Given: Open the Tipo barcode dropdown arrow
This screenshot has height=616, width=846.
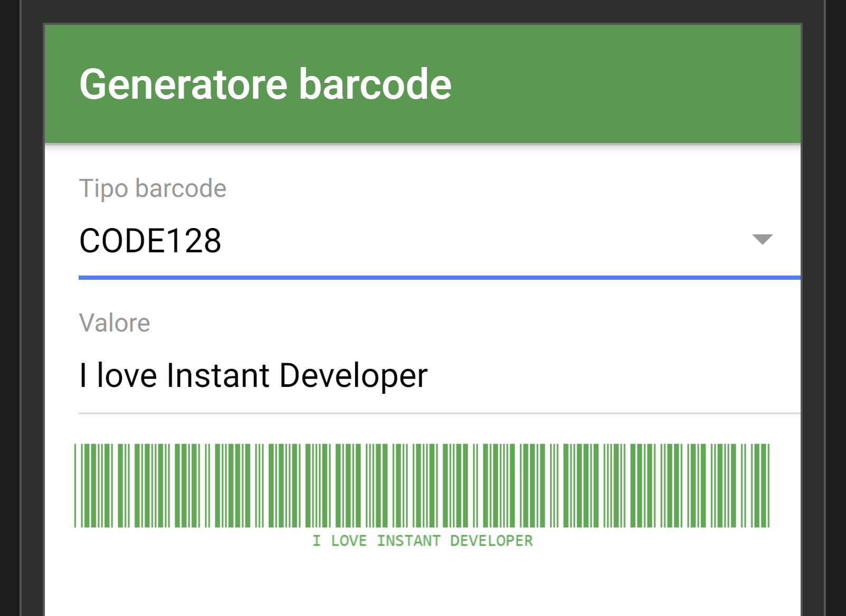Looking at the screenshot, I should pos(762,240).
